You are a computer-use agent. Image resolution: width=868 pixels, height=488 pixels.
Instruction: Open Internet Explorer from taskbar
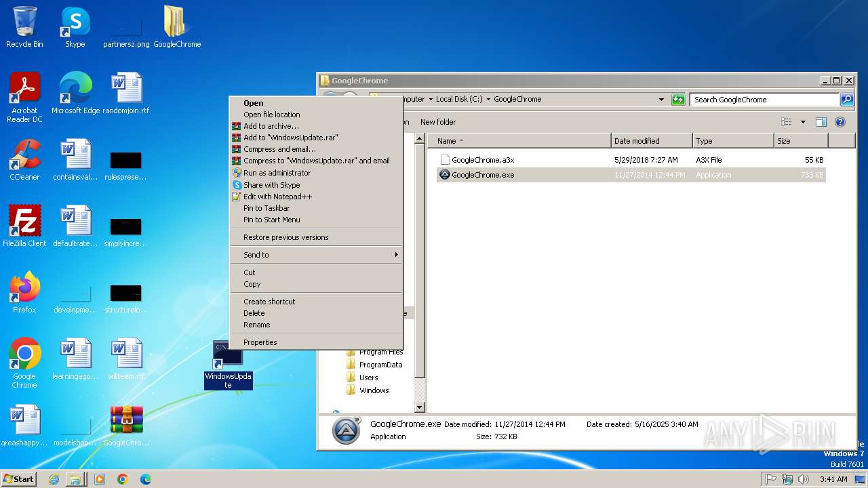click(54, 479)
